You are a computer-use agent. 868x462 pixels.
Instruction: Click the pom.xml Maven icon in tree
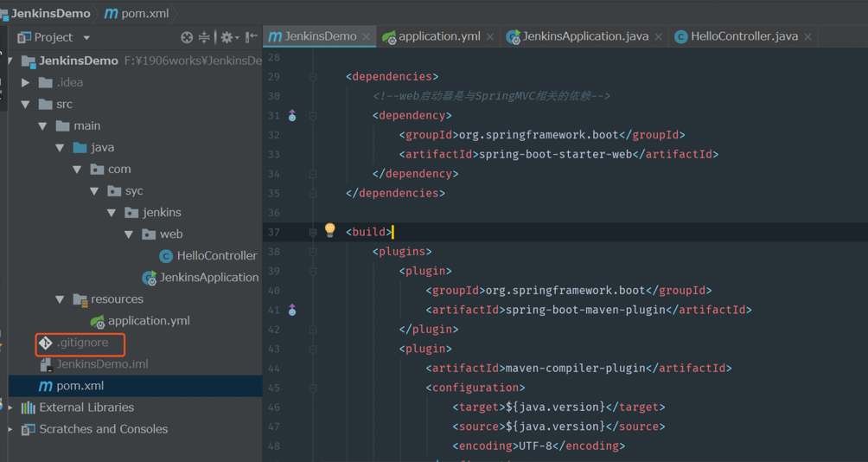coord(46,386)
